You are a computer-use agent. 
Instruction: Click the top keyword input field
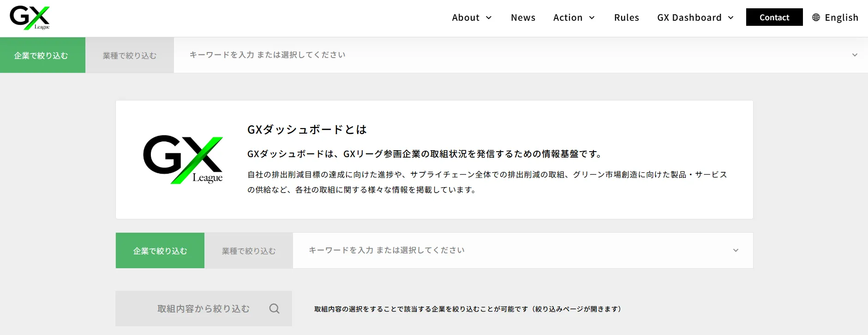[521, 55]
